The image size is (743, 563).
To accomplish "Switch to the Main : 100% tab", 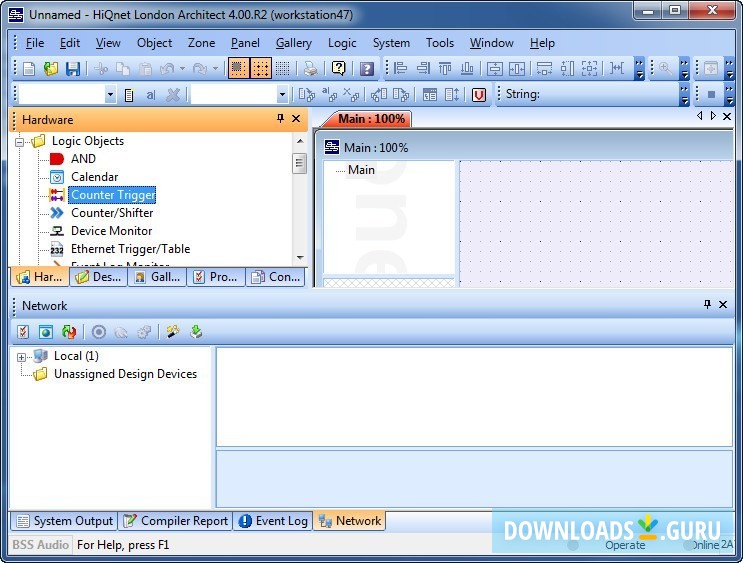I will (x=371, y=119).
